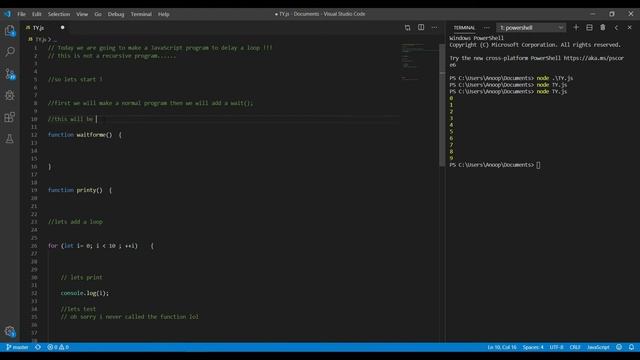Open the Source Control view
The height and width of the screenshot is (360, 640).
(x=10, y=73)
